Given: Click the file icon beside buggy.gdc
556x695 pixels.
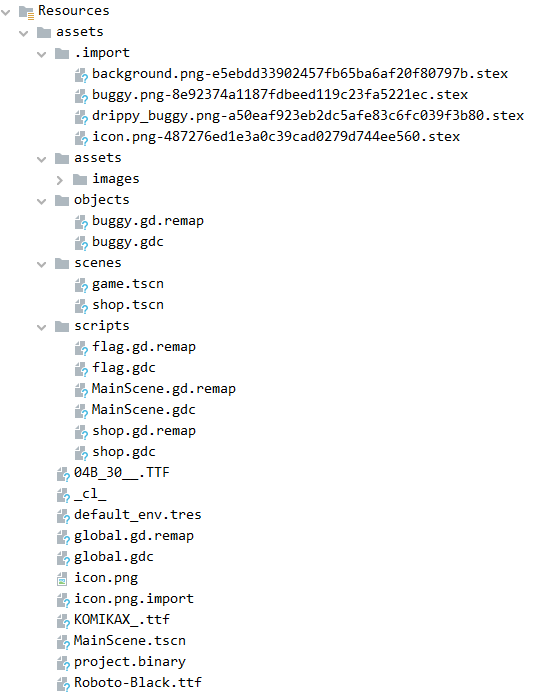Looking at the screenshot, I should (81, 243).
